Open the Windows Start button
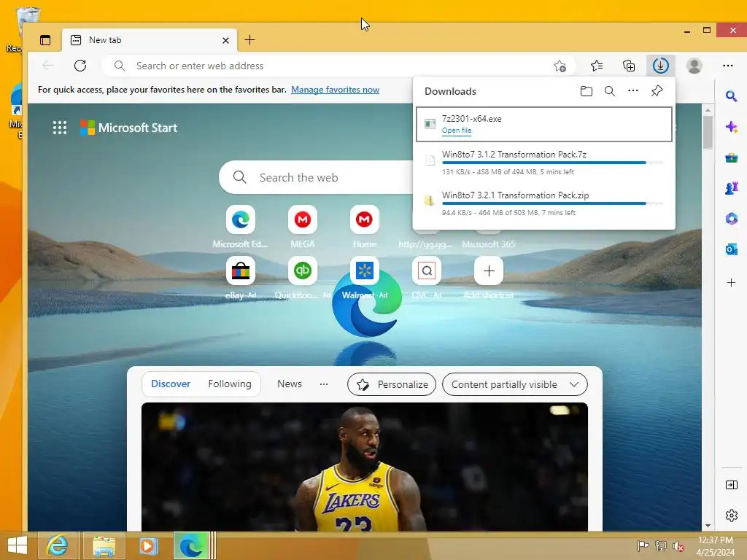This screenshot has height=560, width=747. [18, 545]
